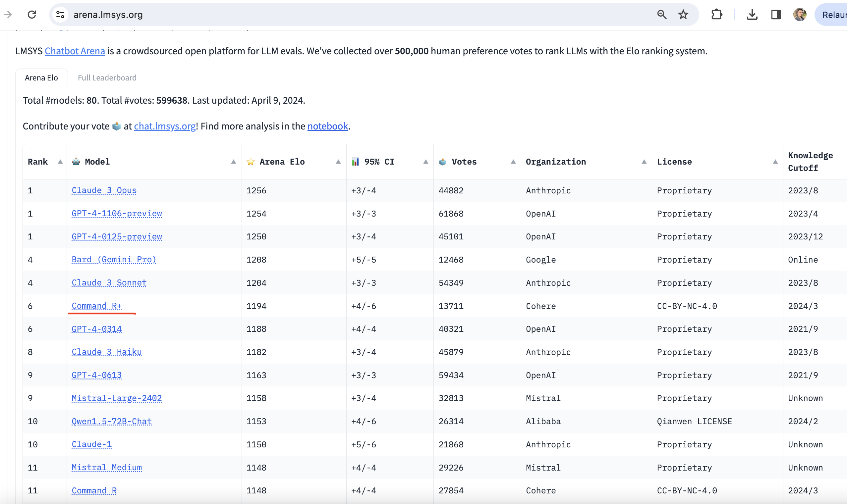Open the Claude 3 Haiku model link
847x504 pixels.
107,352
